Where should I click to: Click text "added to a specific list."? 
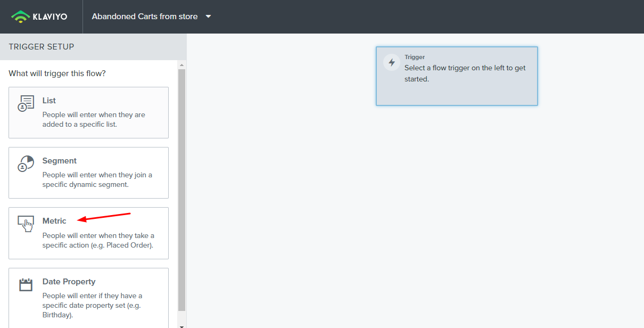(80, 125)
